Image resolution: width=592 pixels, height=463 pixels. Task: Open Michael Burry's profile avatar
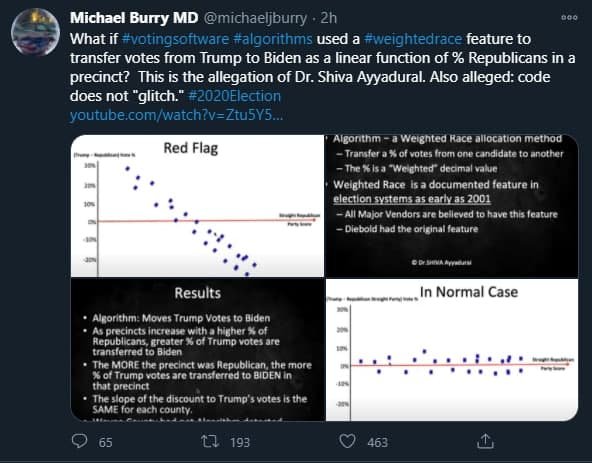tap(35, 32)
